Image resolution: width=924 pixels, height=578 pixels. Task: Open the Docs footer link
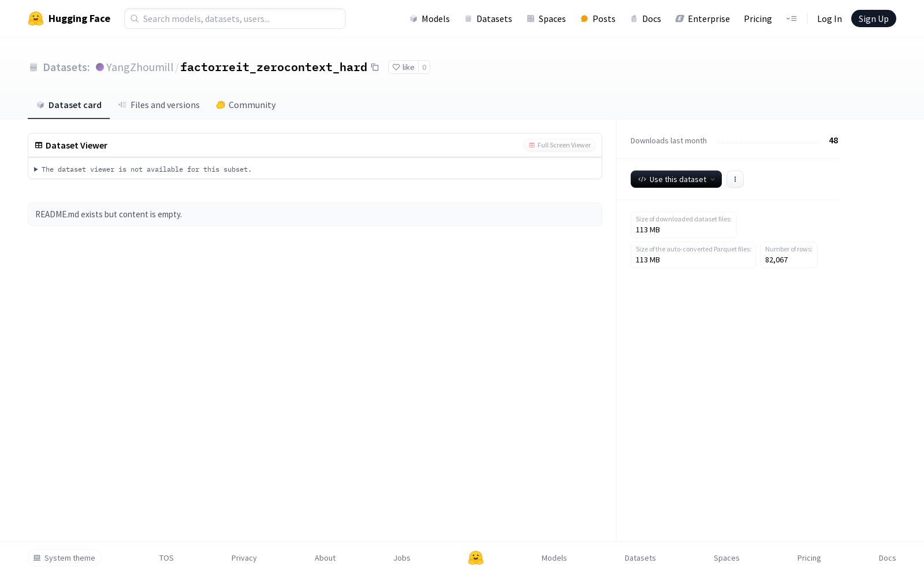point(887,558)
